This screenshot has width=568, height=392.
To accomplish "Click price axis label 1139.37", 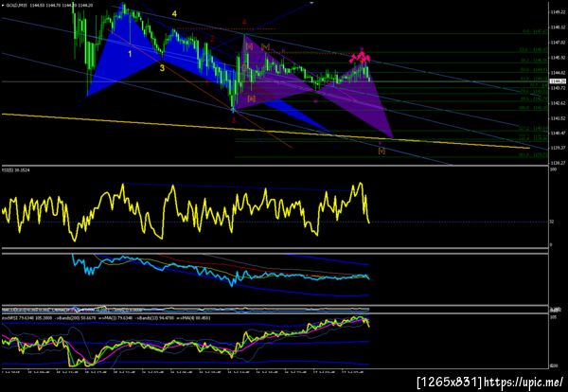I will click(x=558, y=148).
